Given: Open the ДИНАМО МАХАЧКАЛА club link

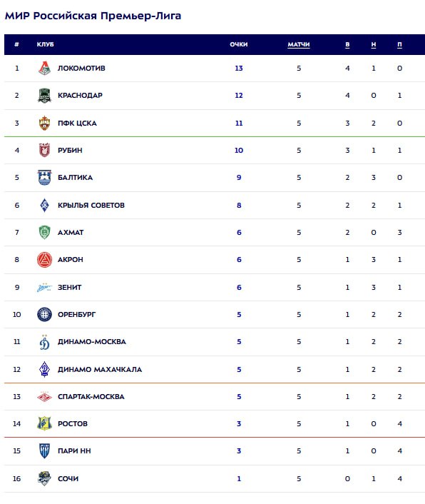Looking at the screenshot, I should tap(100, 370).
